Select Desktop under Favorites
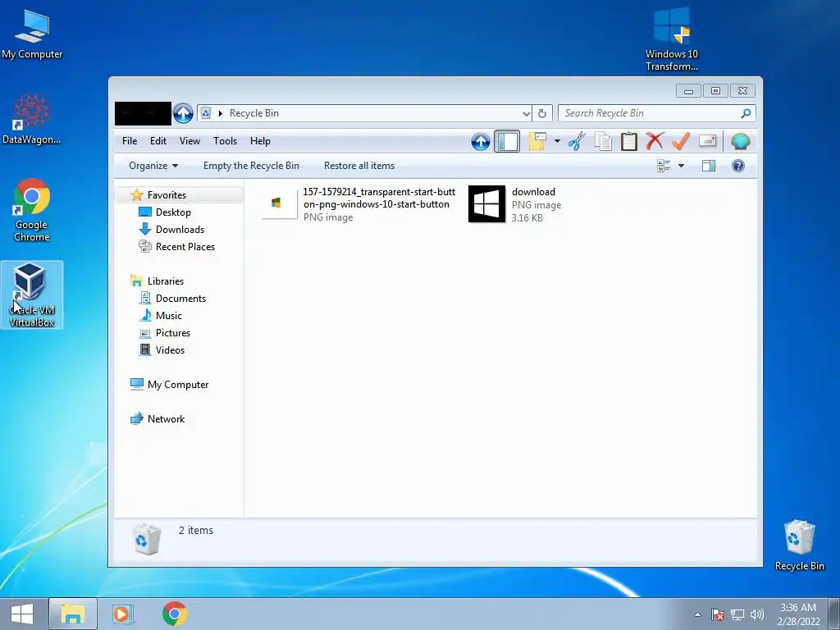Viewport: 840px width, 630px height. 173,212
